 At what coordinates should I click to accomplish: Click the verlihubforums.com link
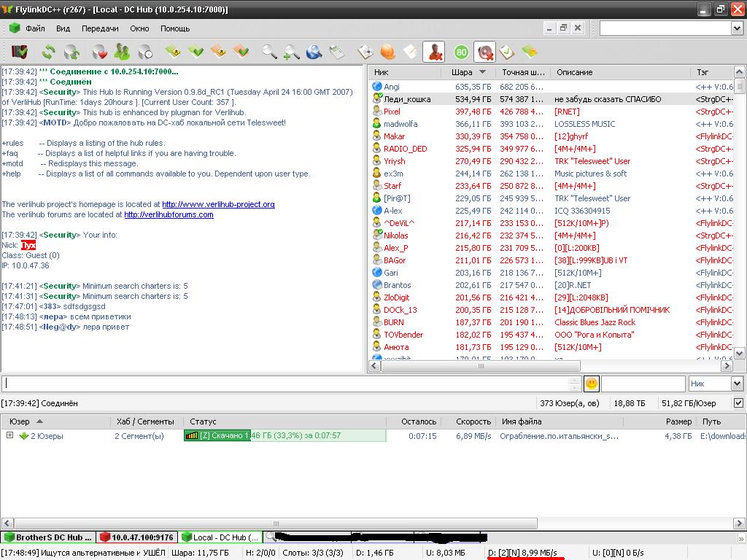[169, 214]
